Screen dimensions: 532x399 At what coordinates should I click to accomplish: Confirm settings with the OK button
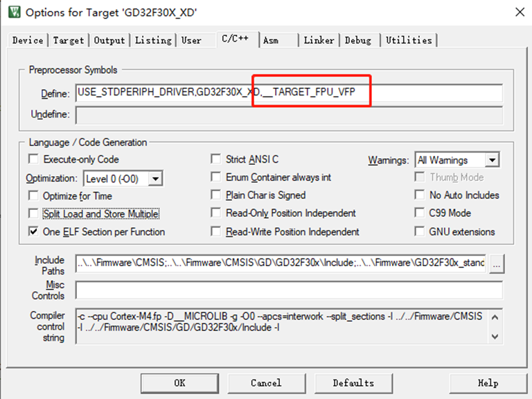click(x=180, y=383)
